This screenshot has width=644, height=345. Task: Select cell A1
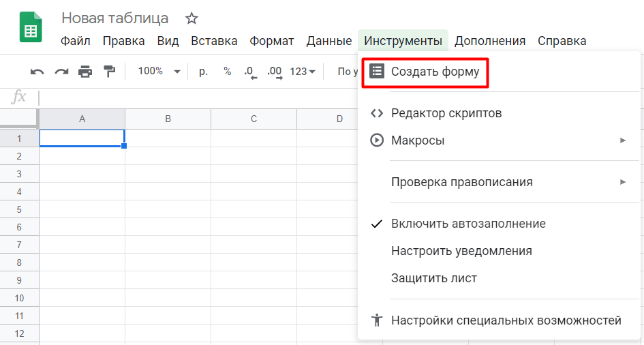[x=82, y=138]
